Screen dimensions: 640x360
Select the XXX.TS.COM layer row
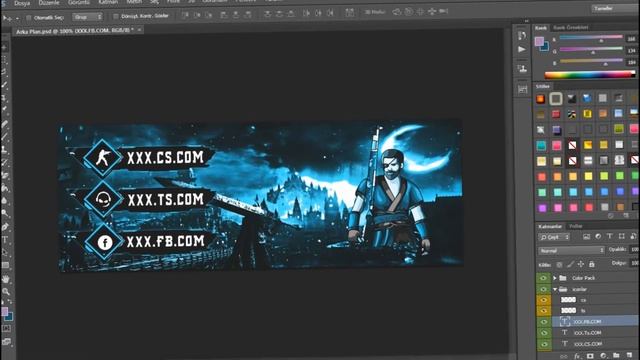pyautogui.click(x=595, y=333)
